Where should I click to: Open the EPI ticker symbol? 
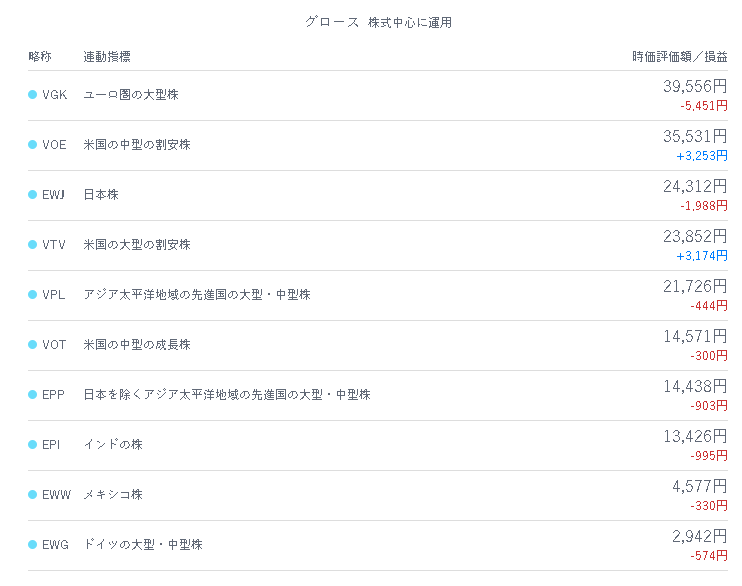(x=51, y=444)
